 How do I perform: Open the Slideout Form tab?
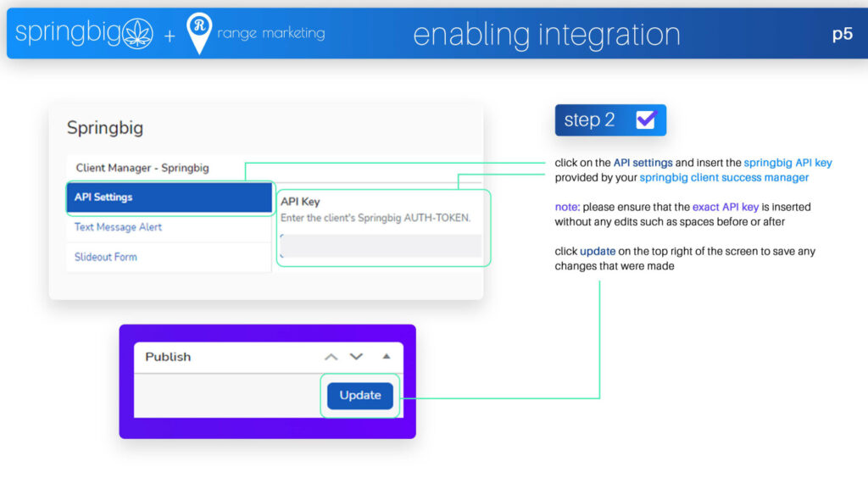[x=106, y=258]
